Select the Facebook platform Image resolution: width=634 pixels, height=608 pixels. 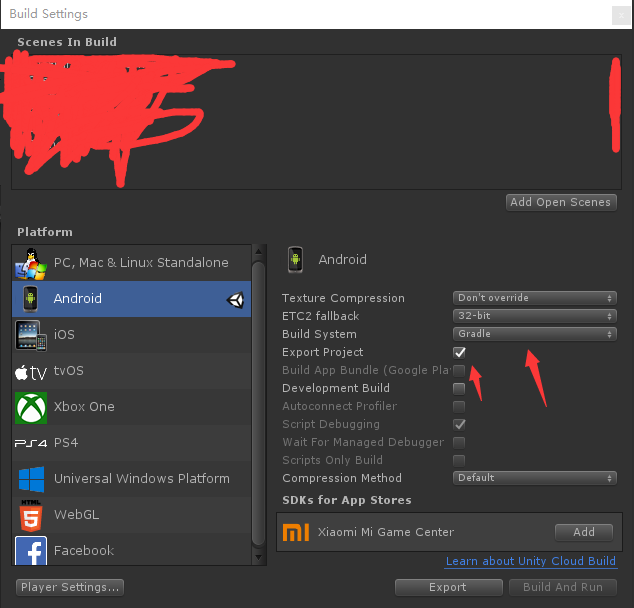[x=131, y=549]
